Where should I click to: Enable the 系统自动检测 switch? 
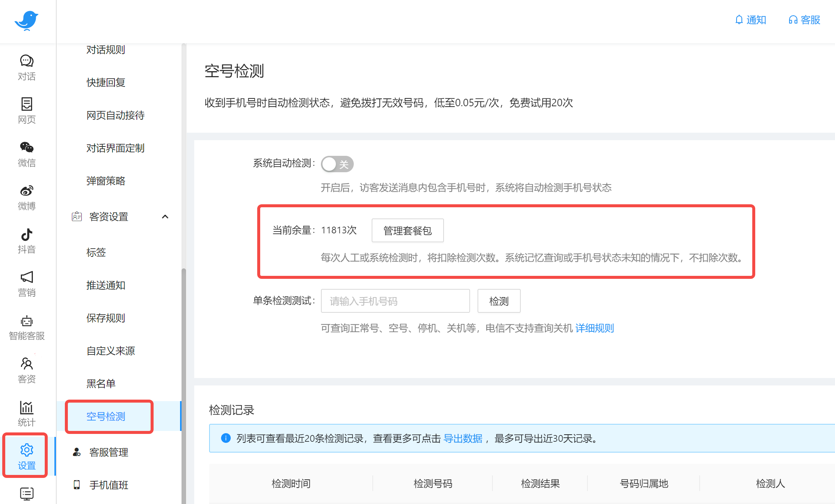(337, 164)
